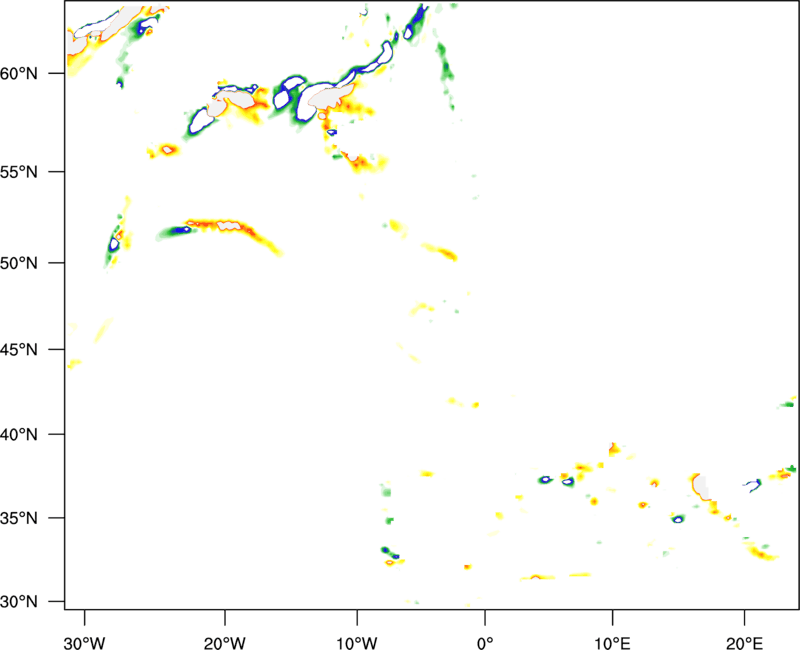The image size is (800, 650).
Task: Click the 30°N latitude label
Action: (x=19, y=602)
